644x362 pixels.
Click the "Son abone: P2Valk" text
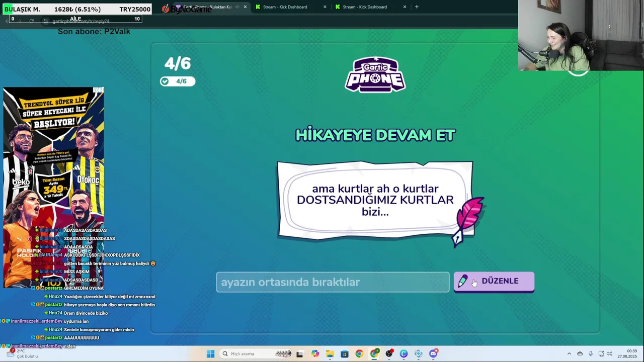tap(94, 32)
